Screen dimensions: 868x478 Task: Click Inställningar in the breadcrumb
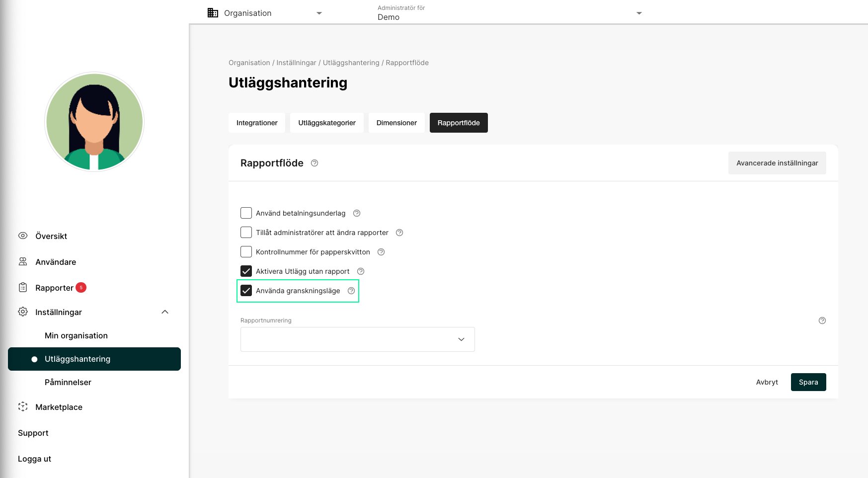(296, 63)
